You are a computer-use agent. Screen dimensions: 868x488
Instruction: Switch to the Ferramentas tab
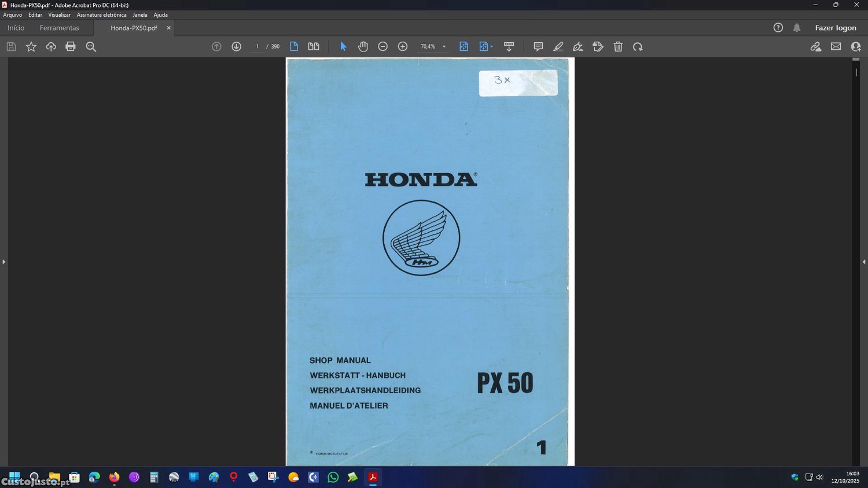click(59, 28)
